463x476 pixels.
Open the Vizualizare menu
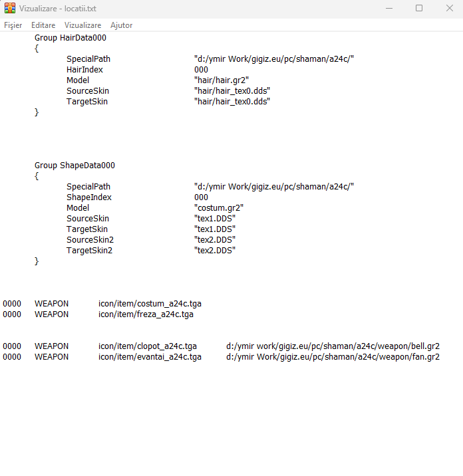point(82,25)
